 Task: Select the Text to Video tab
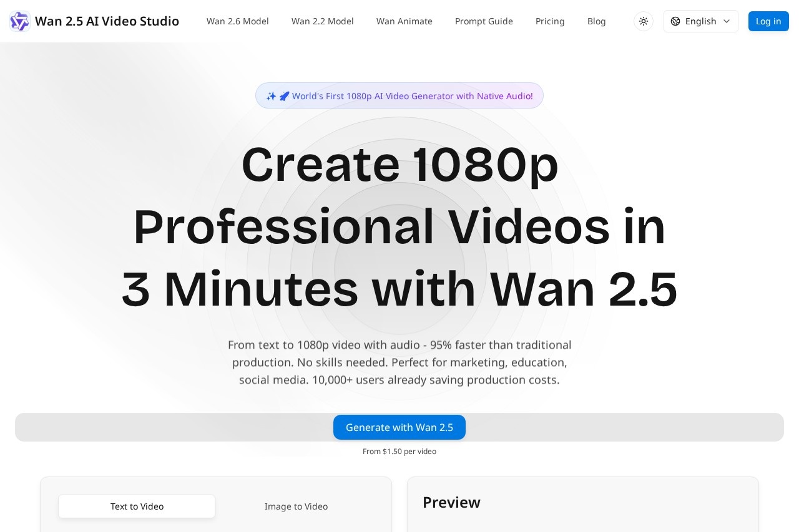click(x=137, y=506)
